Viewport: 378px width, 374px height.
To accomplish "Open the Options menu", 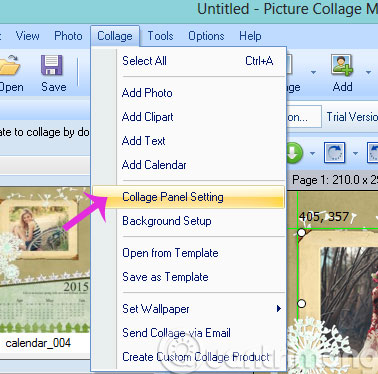I will point(206,36).
